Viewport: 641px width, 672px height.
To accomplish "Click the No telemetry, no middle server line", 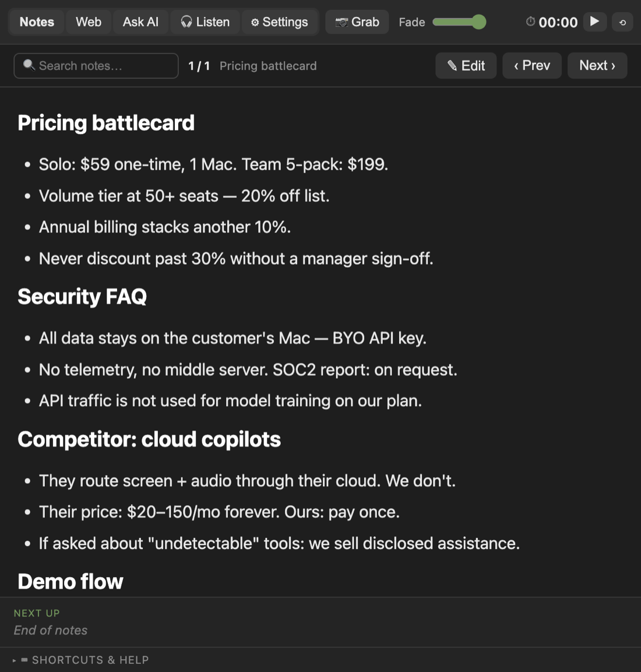I will pos(248,370).
